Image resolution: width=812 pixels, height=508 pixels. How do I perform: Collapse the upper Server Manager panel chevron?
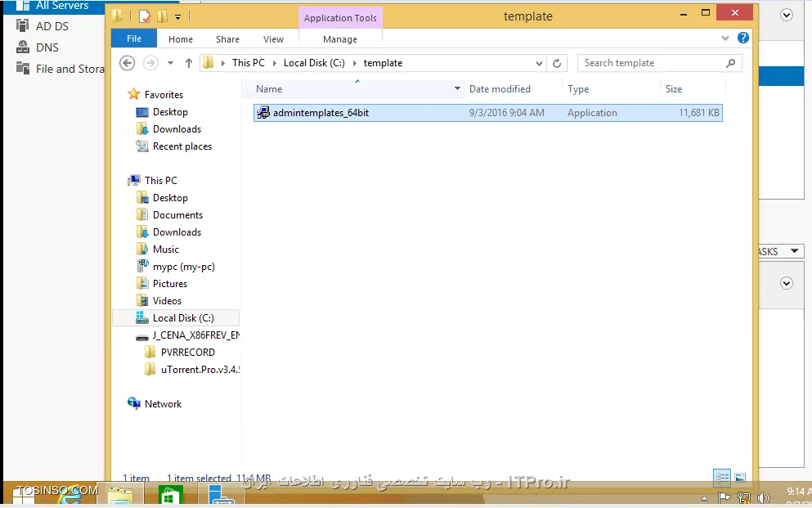tap(786, 15)
